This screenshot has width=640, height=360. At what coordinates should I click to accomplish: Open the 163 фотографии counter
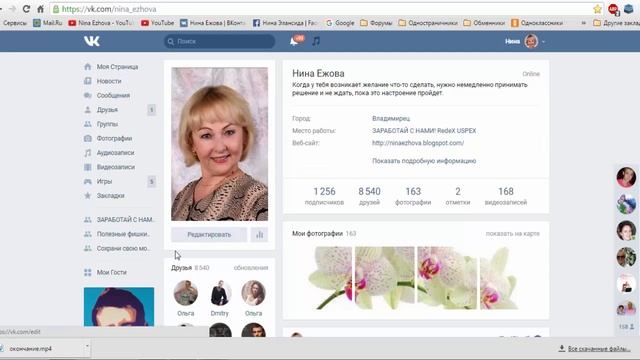point(413,196)
